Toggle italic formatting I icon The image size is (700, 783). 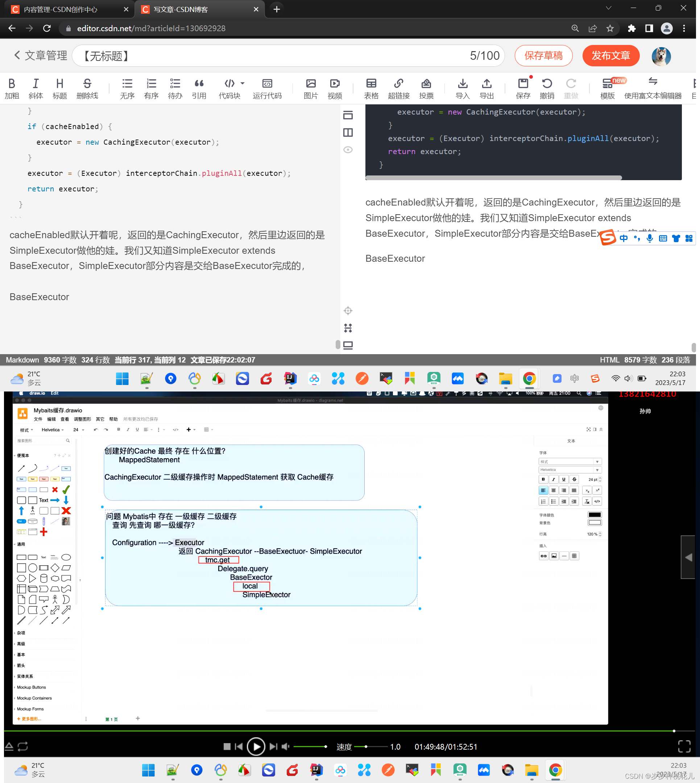(x=36, y=83)
